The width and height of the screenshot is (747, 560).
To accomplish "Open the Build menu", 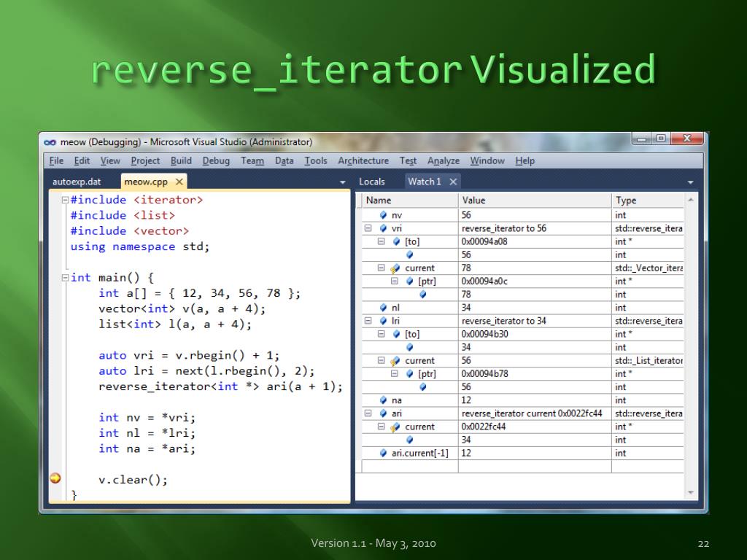I will (181, 161).
